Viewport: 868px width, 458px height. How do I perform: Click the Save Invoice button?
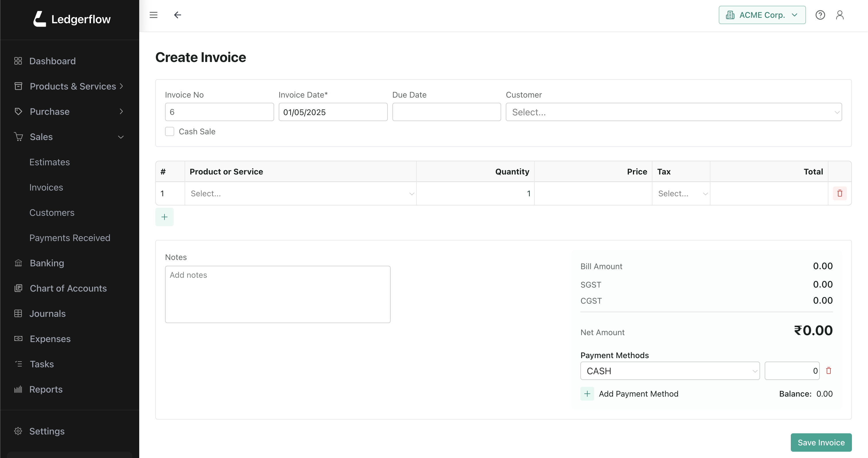pos(821,442)
